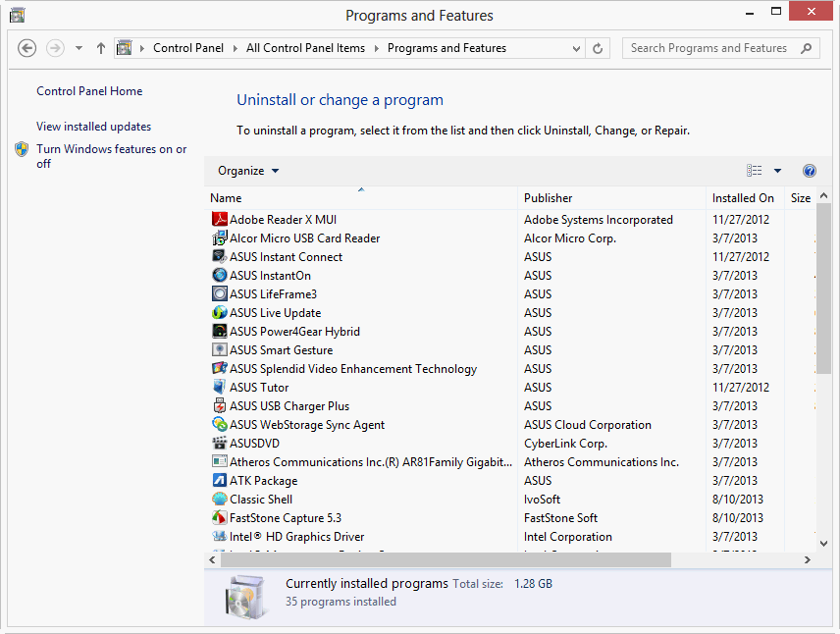Open the Organize dropdown menu

[248, 171]
